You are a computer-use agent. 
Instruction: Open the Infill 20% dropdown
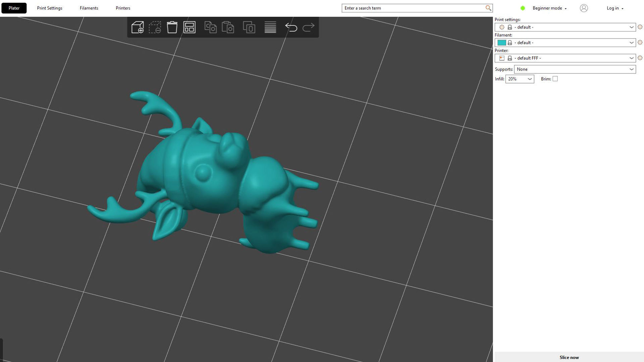point(520,79)
